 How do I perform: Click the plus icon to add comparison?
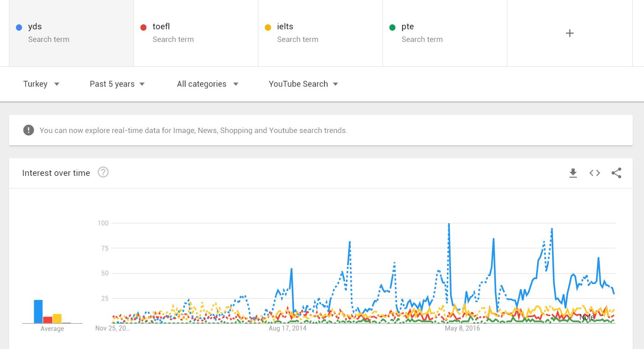click(x=570, y=33)
